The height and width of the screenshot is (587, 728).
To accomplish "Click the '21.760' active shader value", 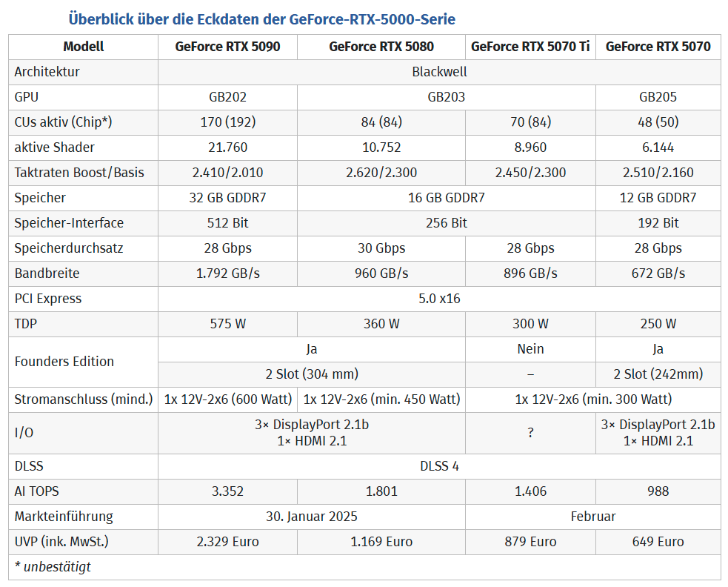I will click(x=227, y=147).
